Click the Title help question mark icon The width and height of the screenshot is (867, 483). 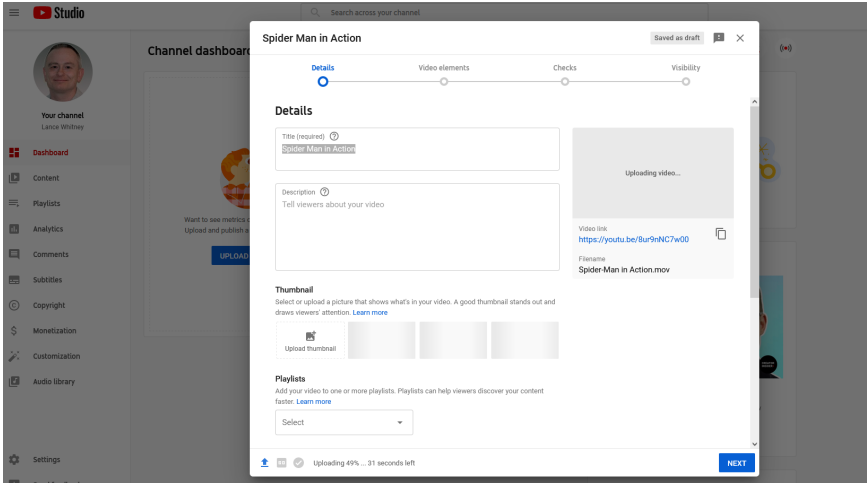click(334, 136)
